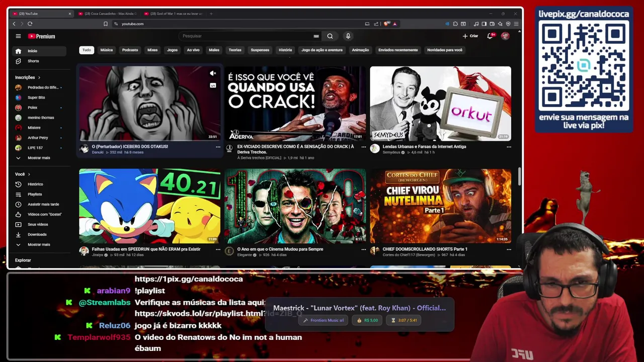Screen dimensions: 644x362
Task: Open channel avatar of Semydeus video
Action: (x=375, y=148)
